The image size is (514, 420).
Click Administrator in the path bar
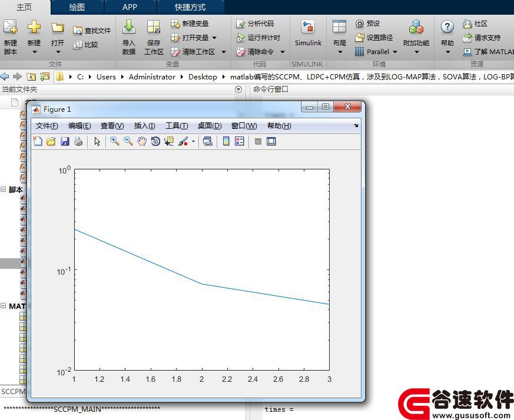coord(152,76)
